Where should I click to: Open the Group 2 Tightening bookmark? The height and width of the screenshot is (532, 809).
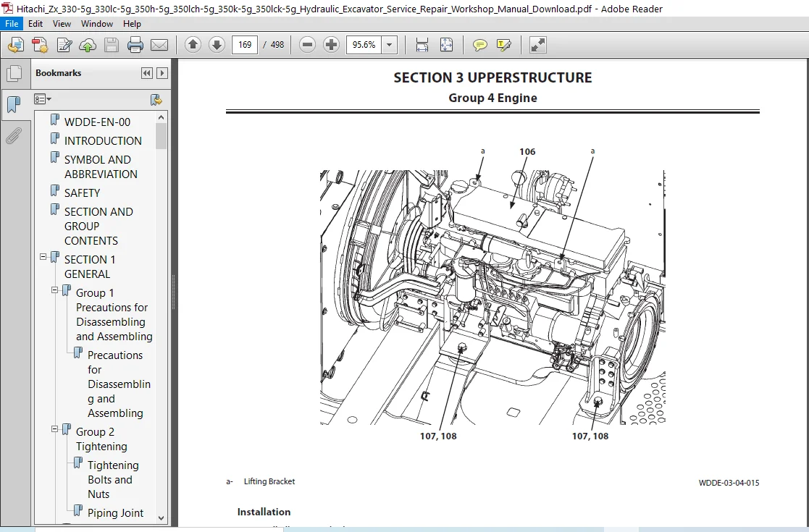[101, 439]
